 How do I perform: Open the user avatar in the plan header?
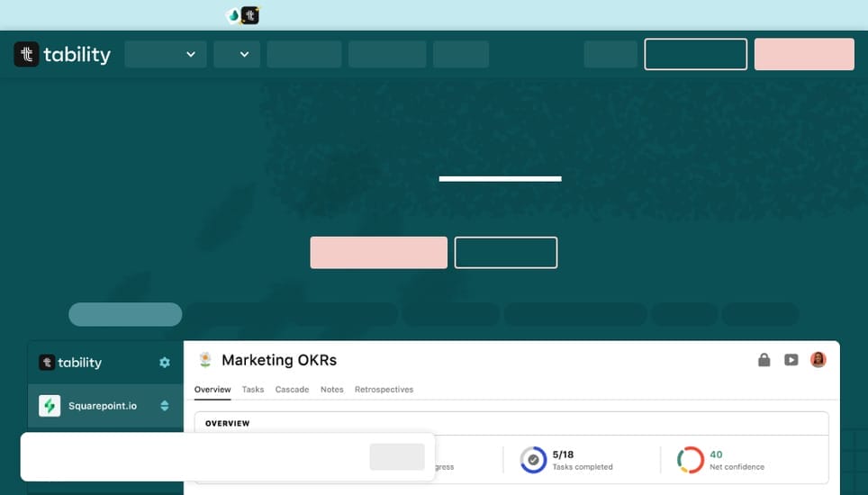818,360
